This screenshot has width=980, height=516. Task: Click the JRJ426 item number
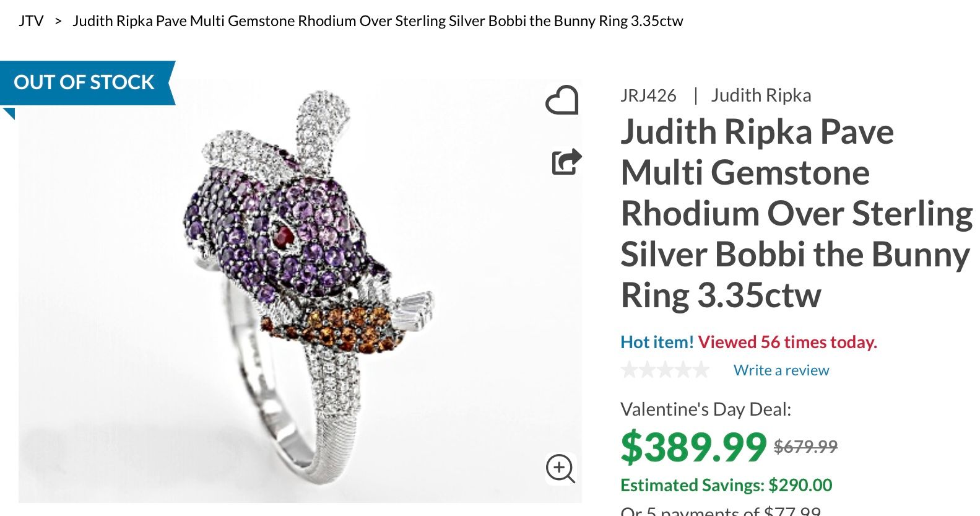pos(648,95)
